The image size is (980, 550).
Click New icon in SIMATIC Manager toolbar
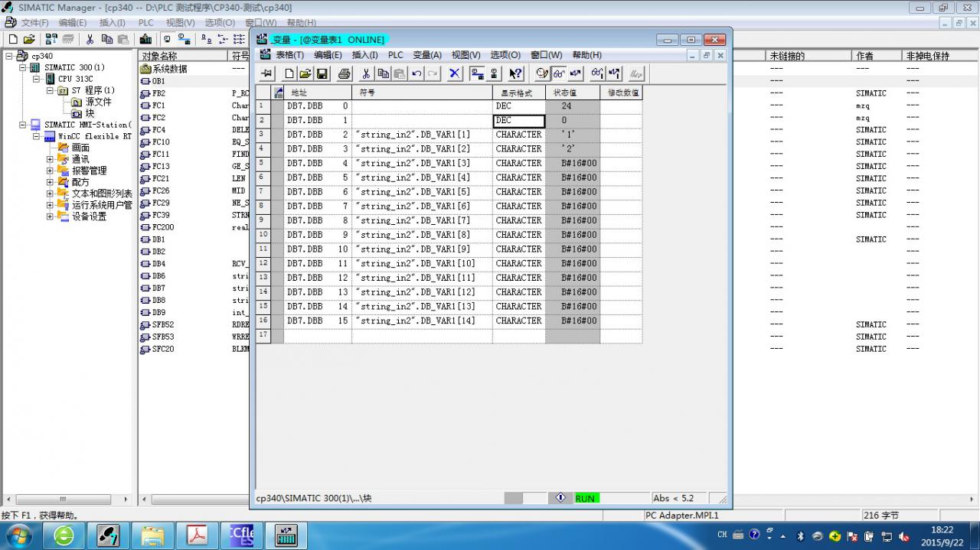click(13, 39)
